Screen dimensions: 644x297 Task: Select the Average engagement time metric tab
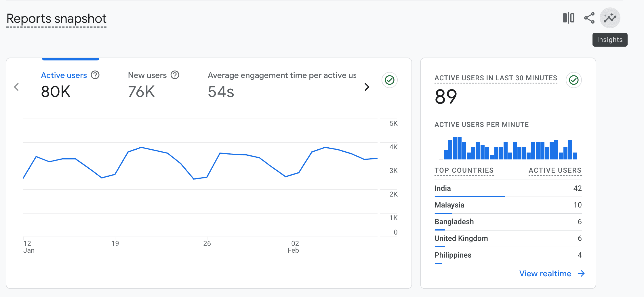[282, 75]
